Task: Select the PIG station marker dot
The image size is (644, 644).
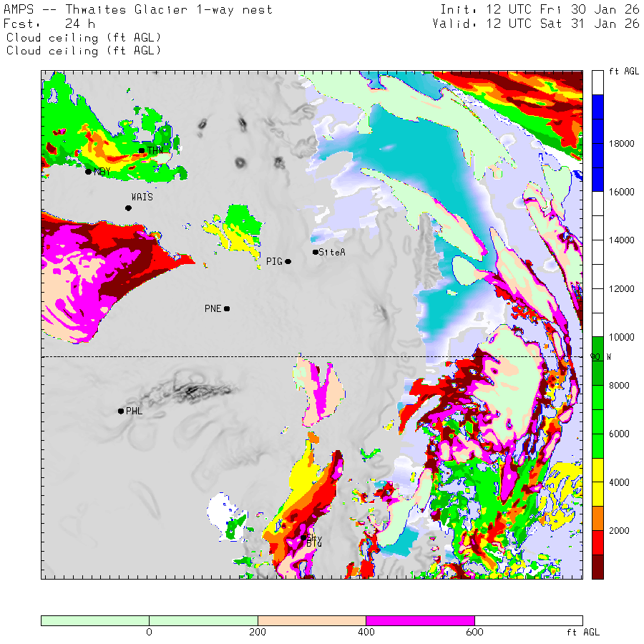Action: [288, 262]
